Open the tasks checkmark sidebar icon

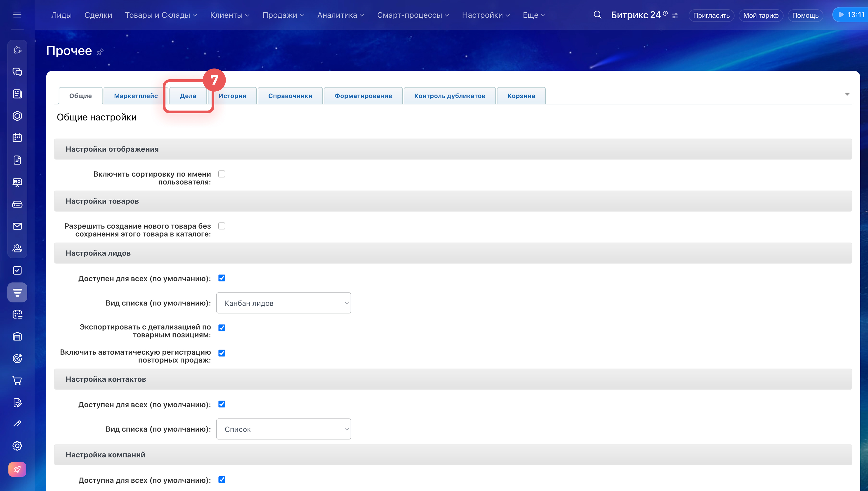pyautogui.click(x=17, y=270)
